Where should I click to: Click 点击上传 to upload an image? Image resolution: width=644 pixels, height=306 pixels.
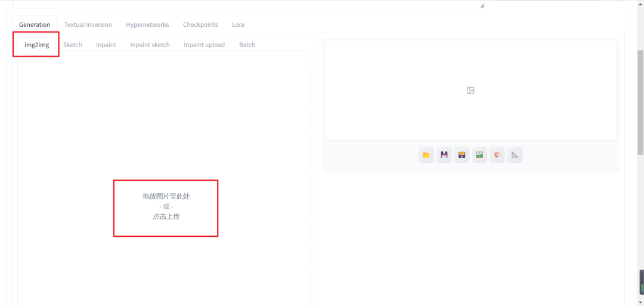[x=166, y=217]
